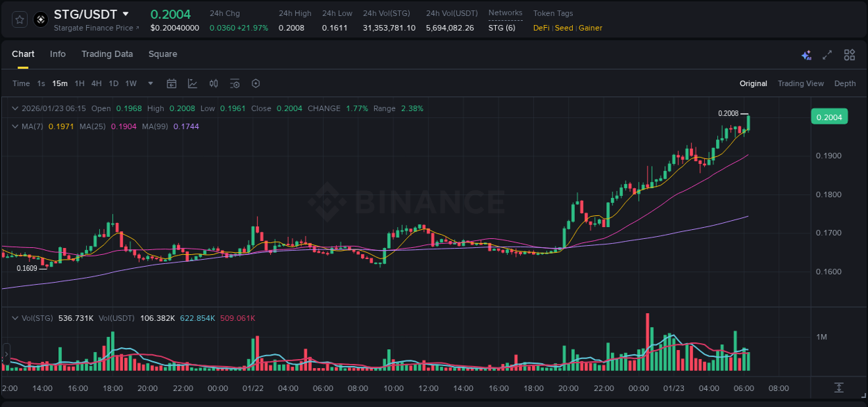The height and width of the screenshot is (407, 868).
Task: Select the 15m timeframe
Action: [59, 83]
